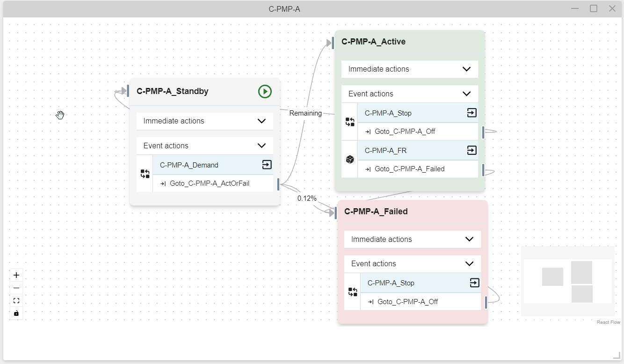
Task: Expand Immediate actions in C-PMP-A_Standby
Action: 205,121
